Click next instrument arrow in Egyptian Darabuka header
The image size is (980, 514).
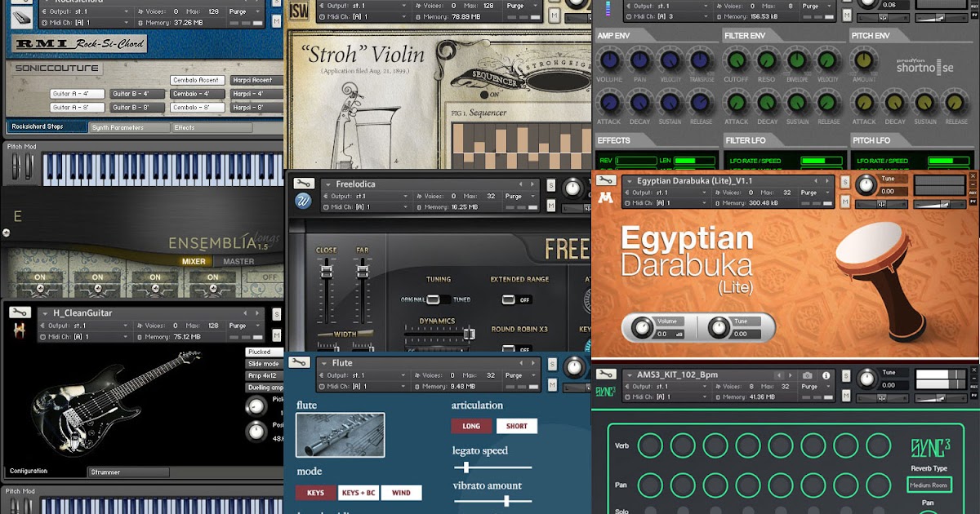pyautogui.click(x=826, y=181)
